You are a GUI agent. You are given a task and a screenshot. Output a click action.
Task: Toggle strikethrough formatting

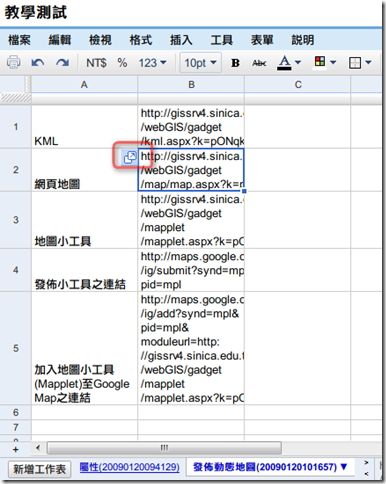[259, 63]
